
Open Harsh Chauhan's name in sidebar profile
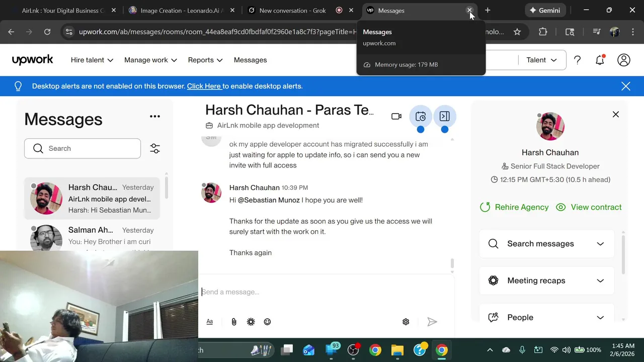550,152
